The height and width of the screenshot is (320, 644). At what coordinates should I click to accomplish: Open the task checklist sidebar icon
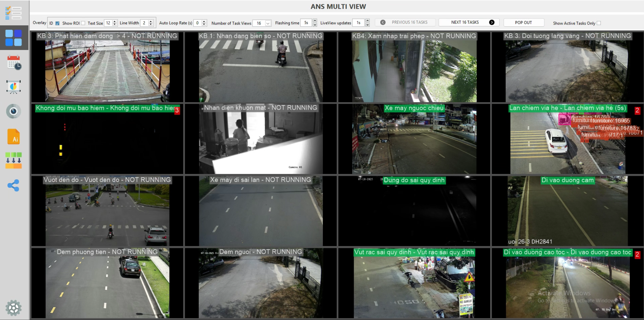click(13, 13)
